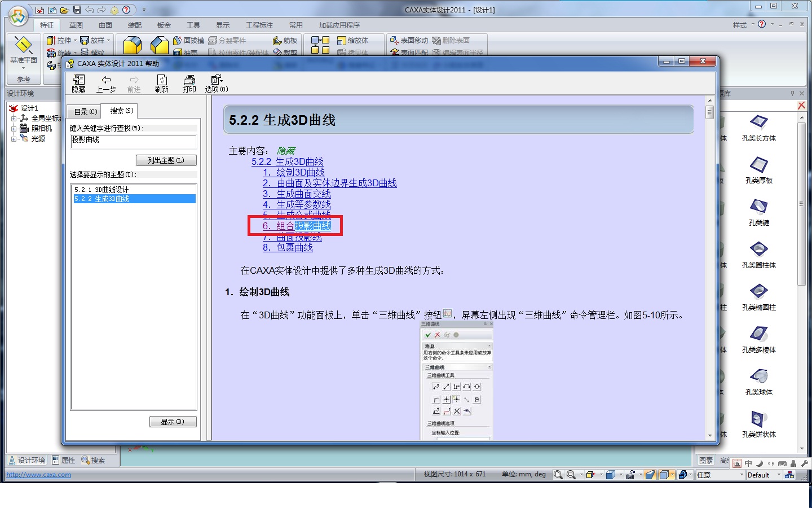The height and width of the screenshot is (508, 812).
Task: Select the 拉伸 extrude tool
Action: pyautogui.click(x=60, y=41)
